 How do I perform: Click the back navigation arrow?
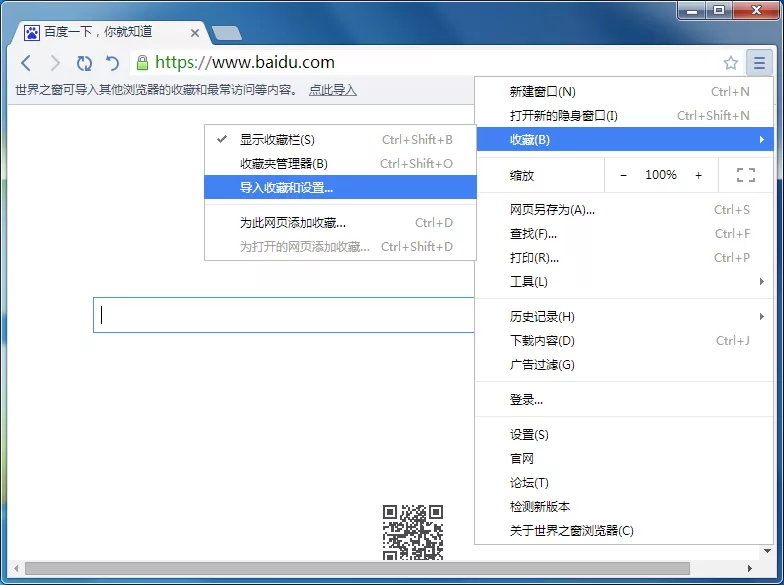coord(26,63)
